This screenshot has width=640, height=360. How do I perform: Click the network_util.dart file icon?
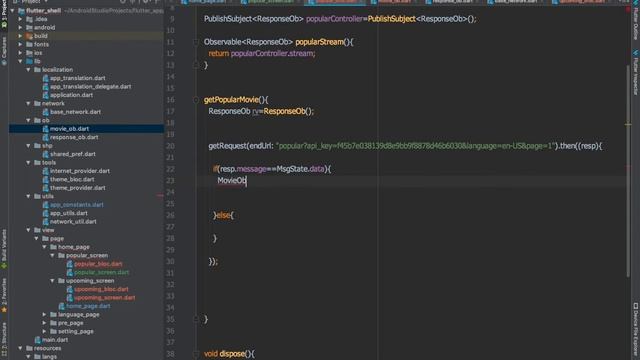coord(45,222)
